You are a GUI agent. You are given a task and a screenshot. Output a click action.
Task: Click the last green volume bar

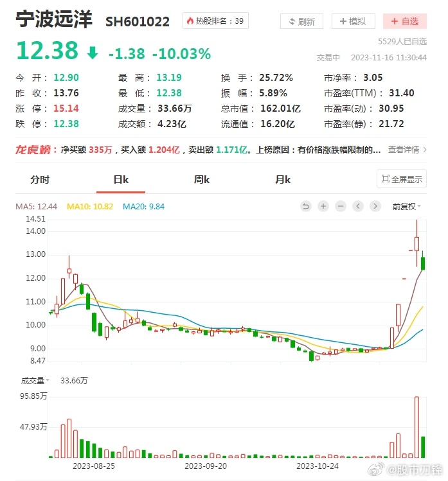coord(423,447)
